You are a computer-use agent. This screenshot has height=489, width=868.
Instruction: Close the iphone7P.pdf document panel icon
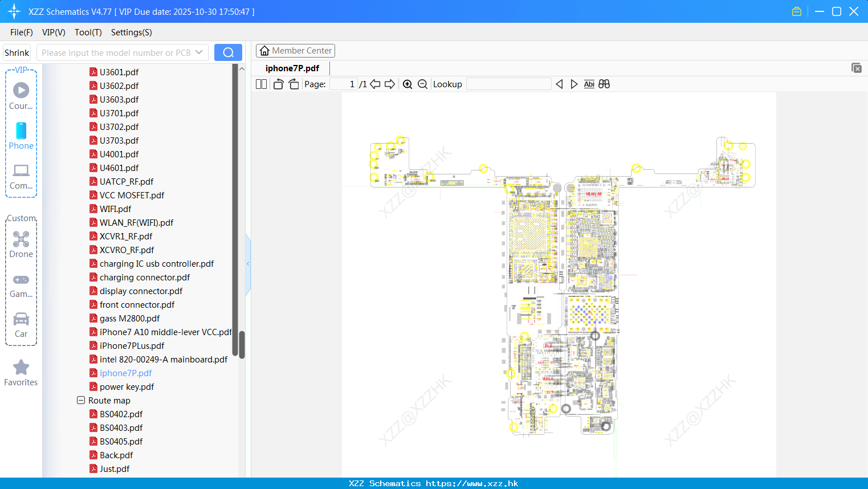pos(857,68)
